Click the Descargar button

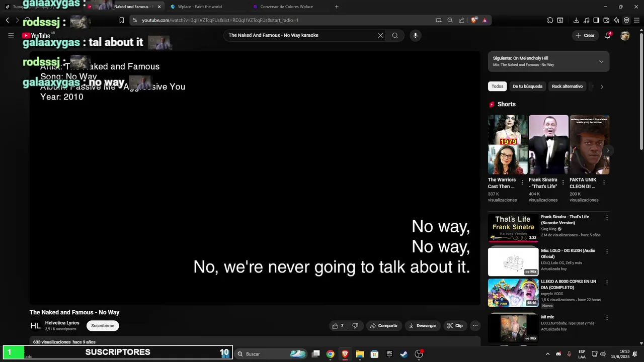point(423,326)
